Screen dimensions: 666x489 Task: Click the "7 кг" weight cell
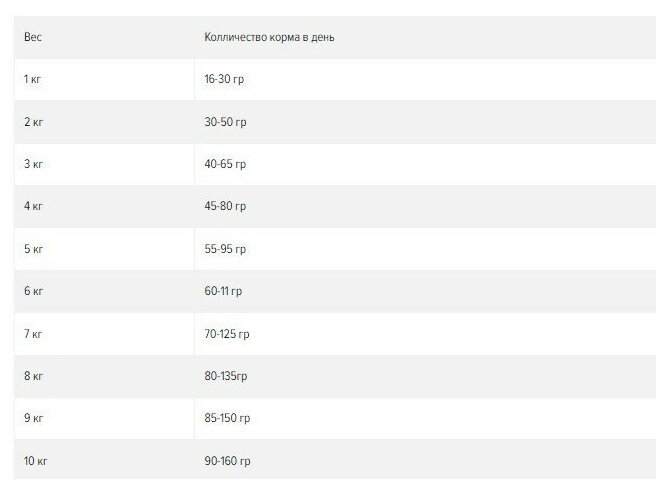click(x=33, y=334)
